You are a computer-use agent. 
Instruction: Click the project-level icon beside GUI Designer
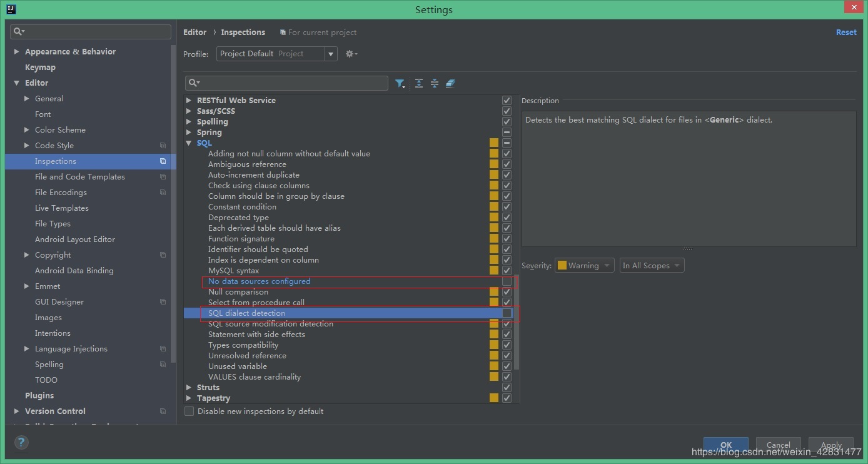(x=163, y=302)
